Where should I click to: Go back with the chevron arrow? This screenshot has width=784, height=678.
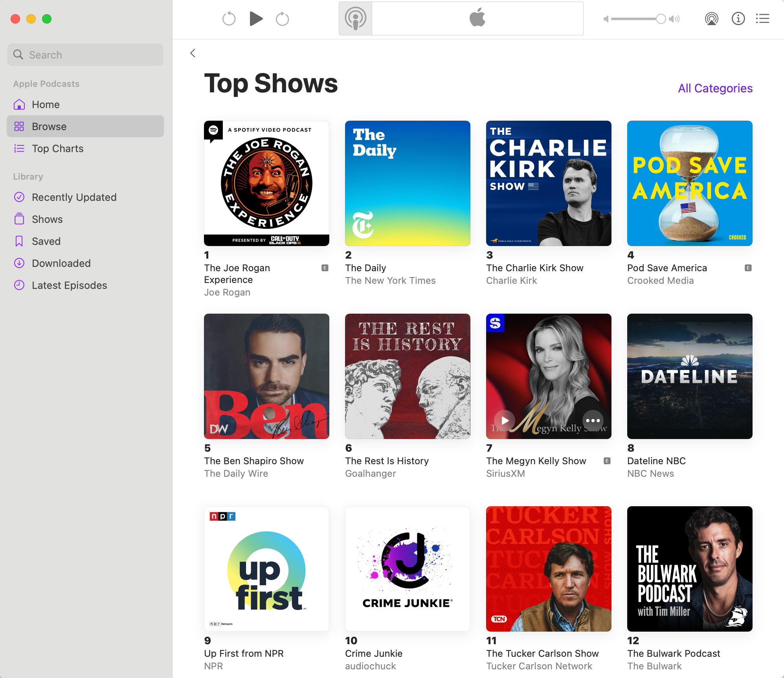193,53
